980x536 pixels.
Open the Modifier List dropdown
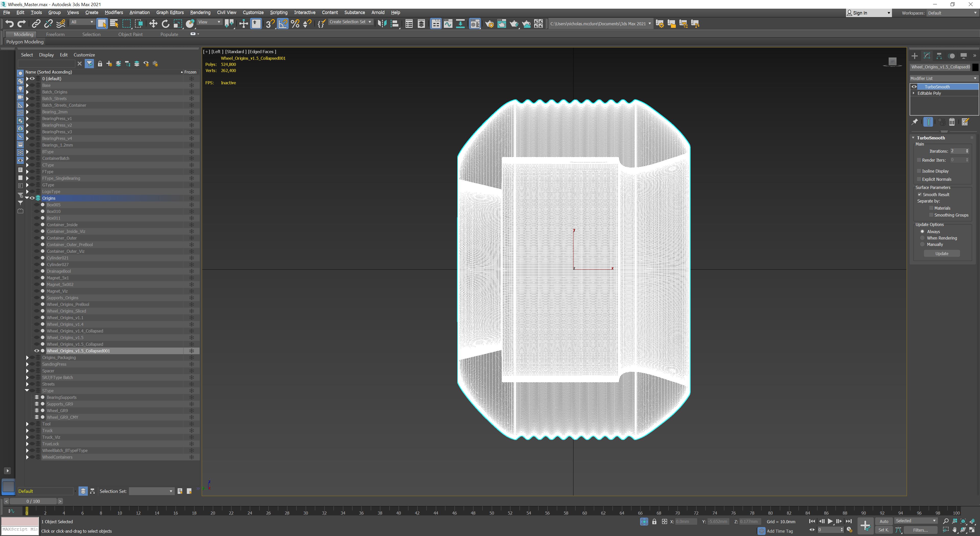click(x=944, y=78)
